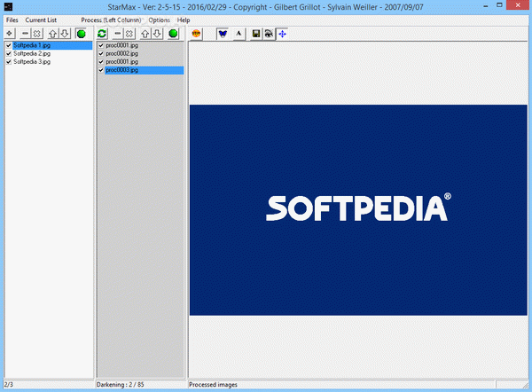532x392 pixels.
Task: Save the displayed image with floppy icon
Action: [x=256, y=34]
